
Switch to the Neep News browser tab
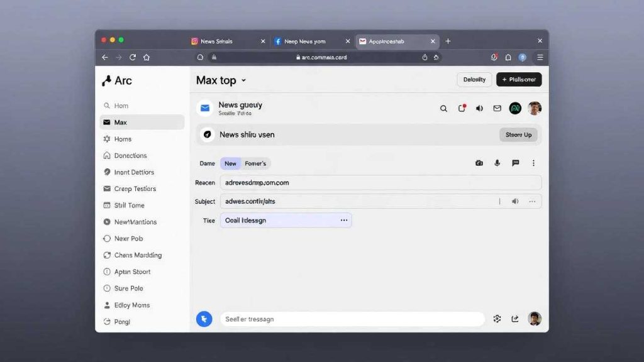(305, 41)
